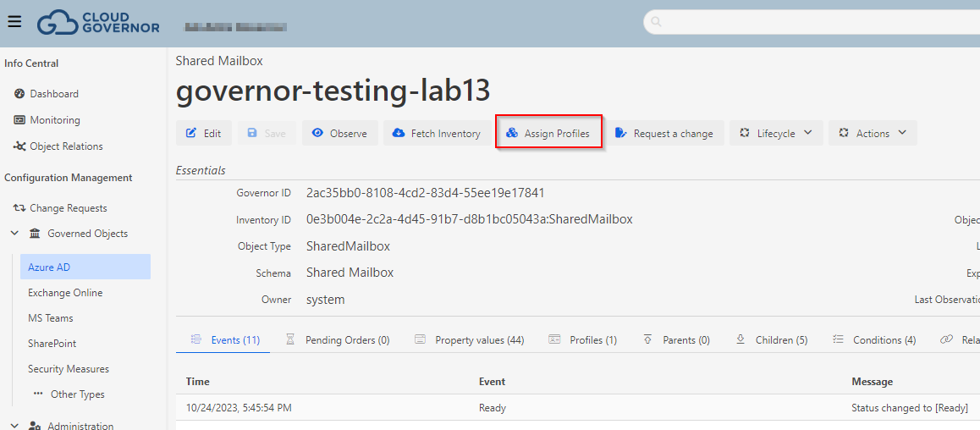Open Change Requests page
The image size is (980, 430).
tap(68, 208)
